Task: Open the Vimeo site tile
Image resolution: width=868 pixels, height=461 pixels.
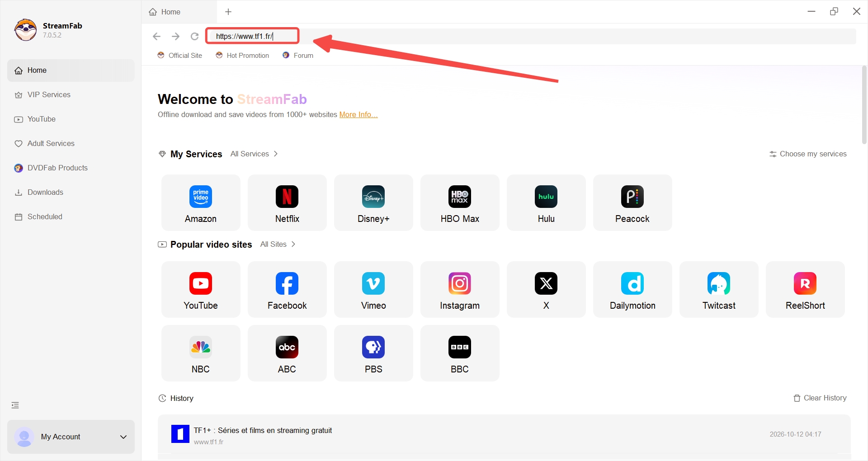Action: tap(373, 289)
